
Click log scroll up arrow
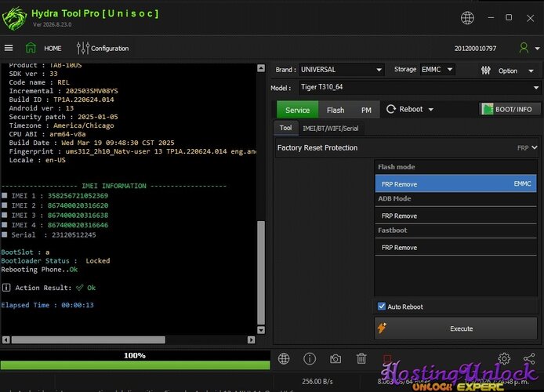coord(261,68)
